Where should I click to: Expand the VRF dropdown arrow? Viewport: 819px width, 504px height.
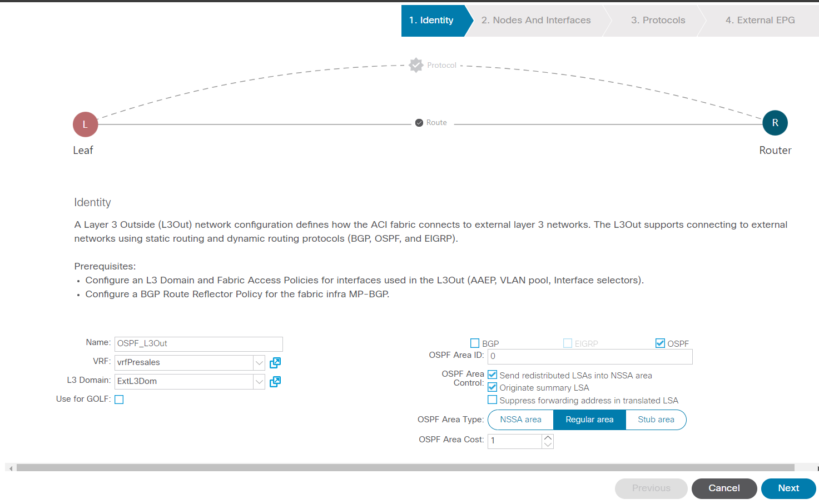(x=259, y=363)
